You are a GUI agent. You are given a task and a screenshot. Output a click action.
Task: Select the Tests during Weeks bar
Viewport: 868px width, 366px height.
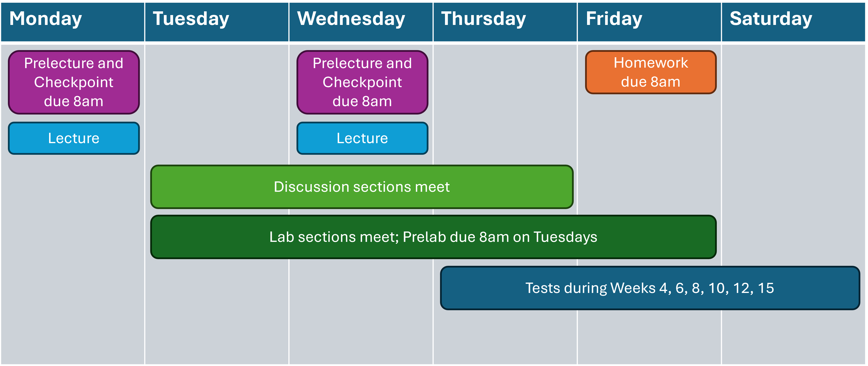650,288
